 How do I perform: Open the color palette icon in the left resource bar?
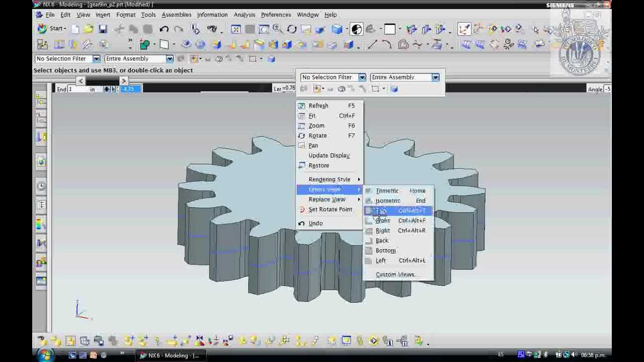tap(41, 224)
